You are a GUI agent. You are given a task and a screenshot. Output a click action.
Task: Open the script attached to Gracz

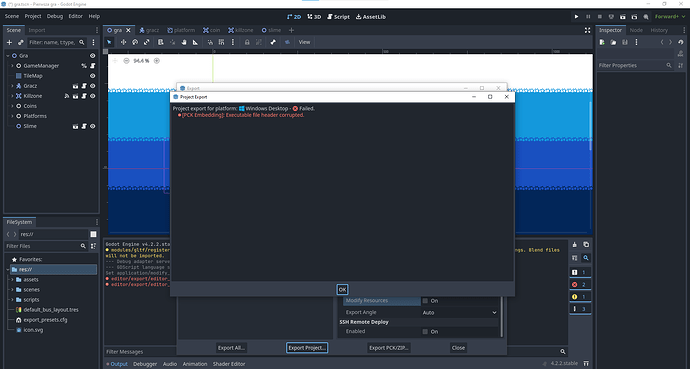click(84, 86)
